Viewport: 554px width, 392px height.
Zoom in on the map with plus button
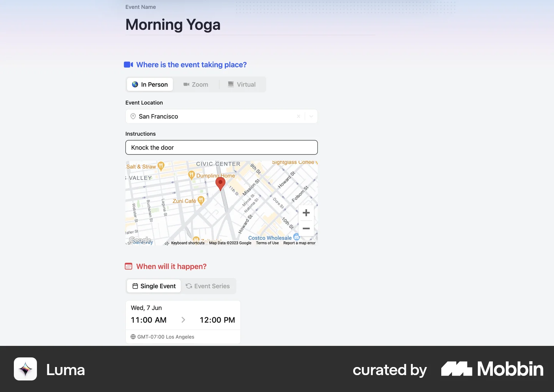pyautogui.click(x=306, y=213)
